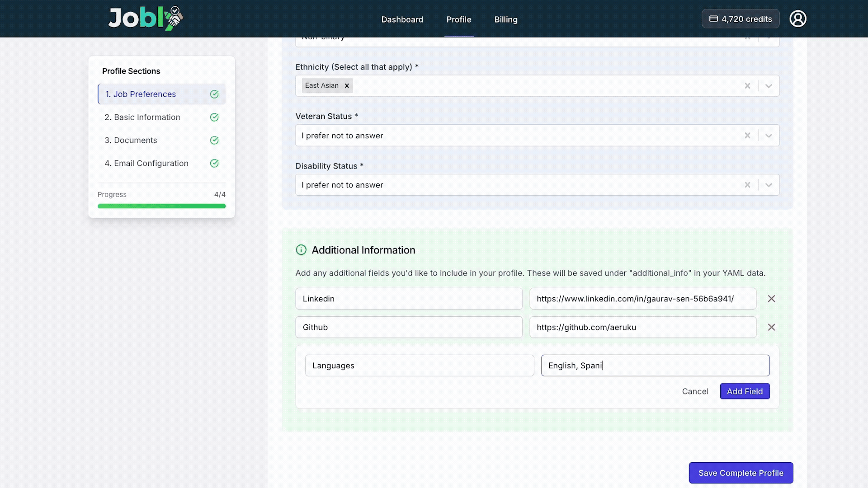Viewport: 868px width, 488px height.
Task: Remove the Linkedin additional field
Action: tap(771, 299)
